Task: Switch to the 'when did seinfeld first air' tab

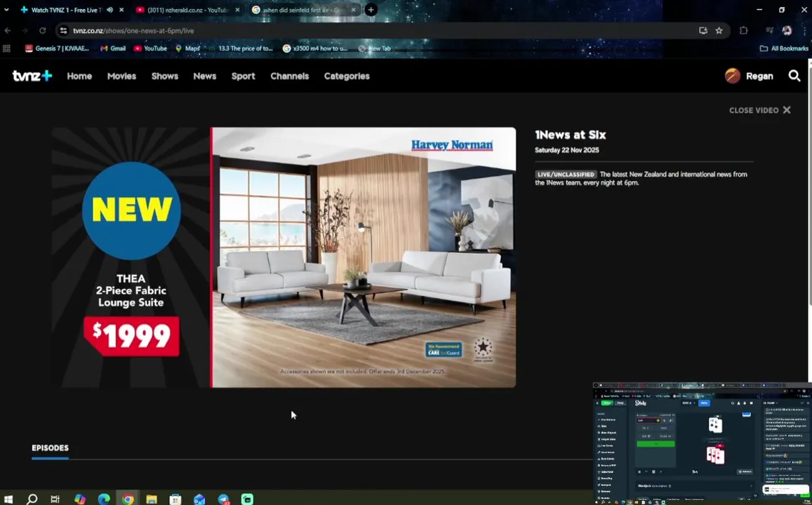Action: pyautogui.click(x=305, y=10)
